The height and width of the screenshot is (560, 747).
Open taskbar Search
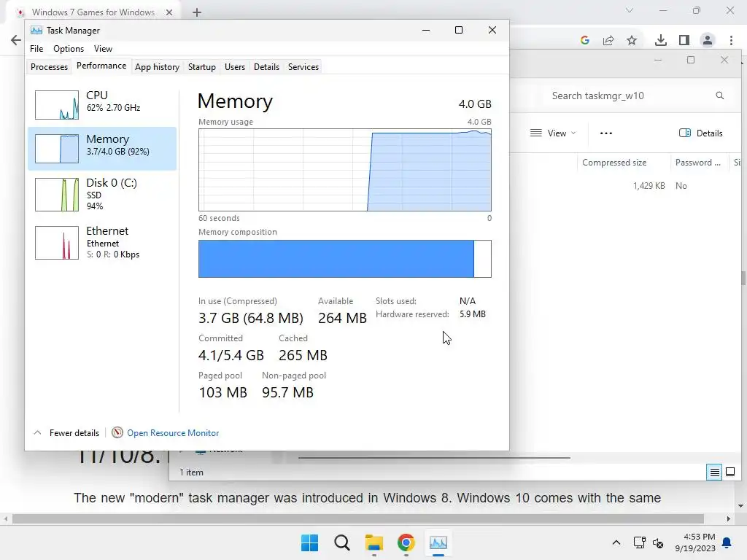pyautogui.click(x=342, y=542)
